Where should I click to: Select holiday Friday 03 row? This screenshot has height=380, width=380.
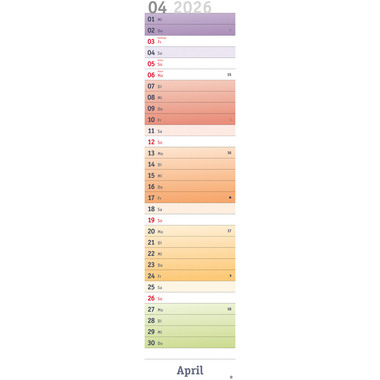point(190,41)
